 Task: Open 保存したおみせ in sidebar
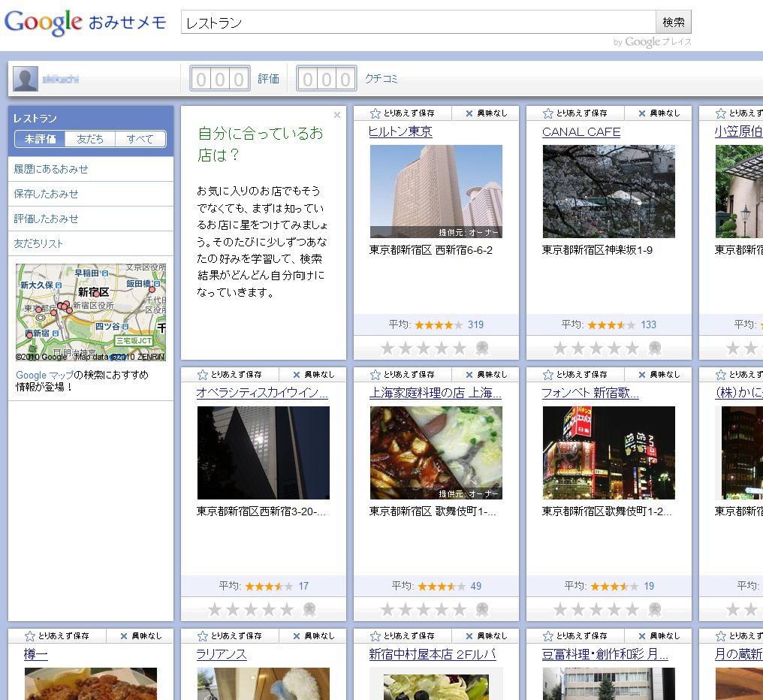(x=47, y=194)
